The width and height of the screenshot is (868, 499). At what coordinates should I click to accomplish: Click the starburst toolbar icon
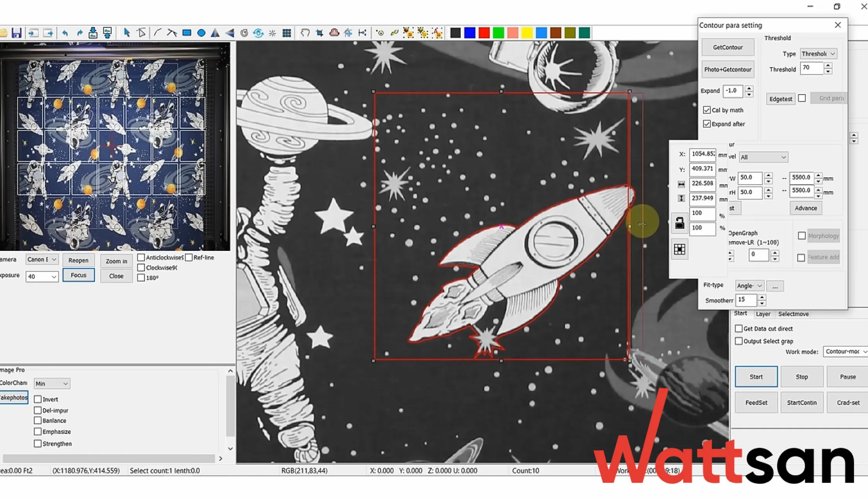point(272,33)
